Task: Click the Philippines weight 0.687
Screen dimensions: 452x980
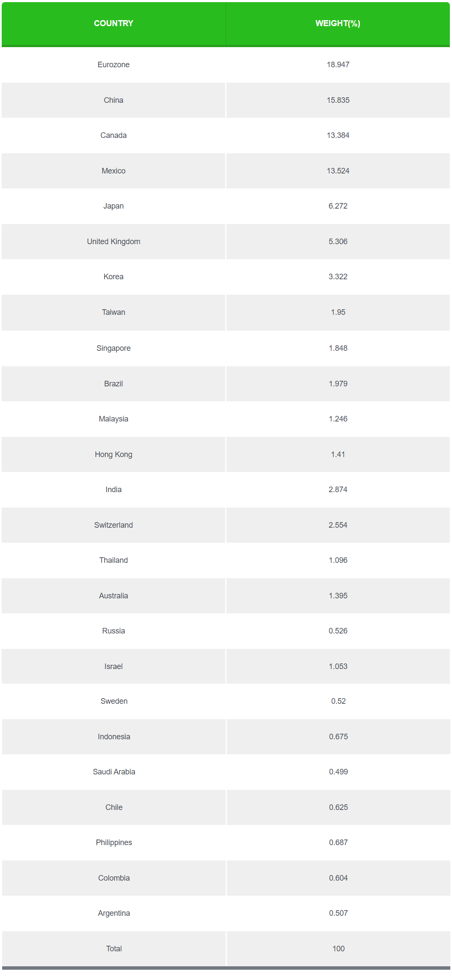Action: coord(338,843)
